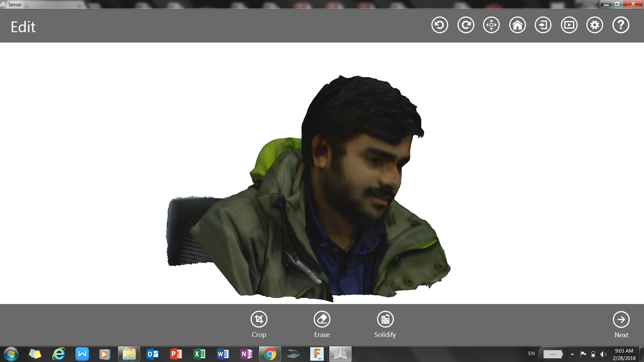Open Google Chrome from taskbar
This screenshot has width=644, height=362.
tap(270, 354)
